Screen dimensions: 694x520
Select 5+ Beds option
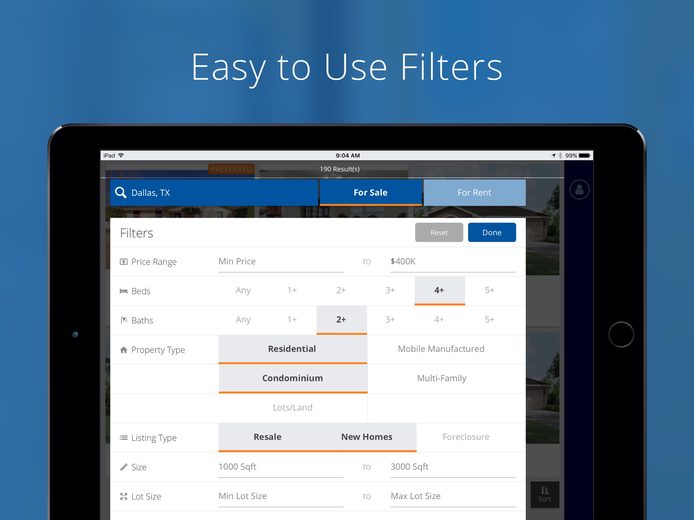490,290
